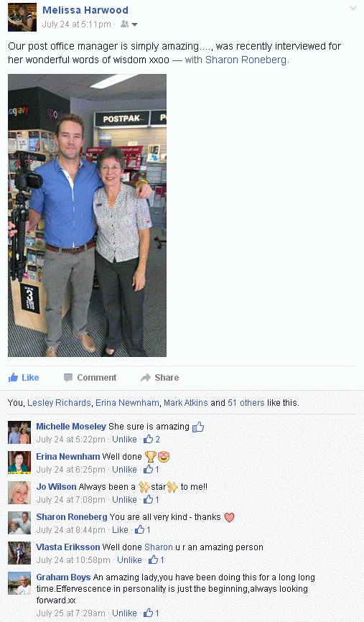The width and height of the screenshot is (364, 622).
Task: Unlike Michelle Moseley's comment
Action: point(124,439)
